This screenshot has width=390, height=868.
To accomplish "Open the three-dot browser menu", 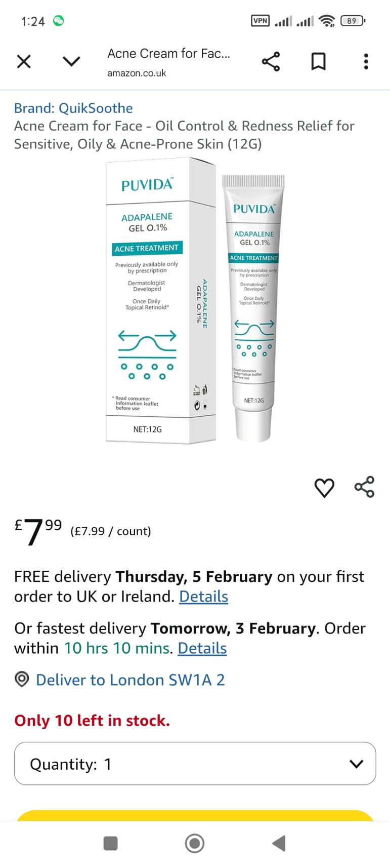I will [366, 62].
